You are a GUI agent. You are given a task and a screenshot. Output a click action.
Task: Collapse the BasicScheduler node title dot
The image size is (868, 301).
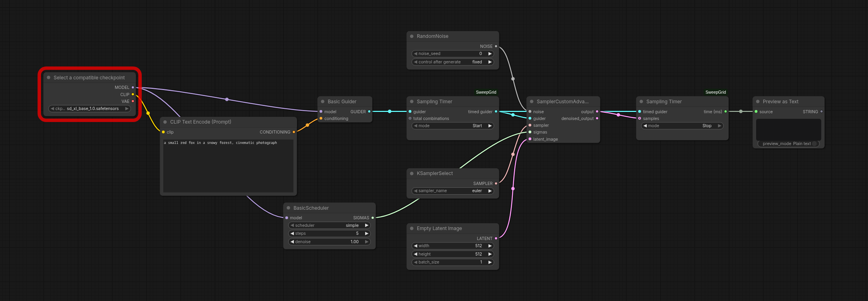pos(288,208)
